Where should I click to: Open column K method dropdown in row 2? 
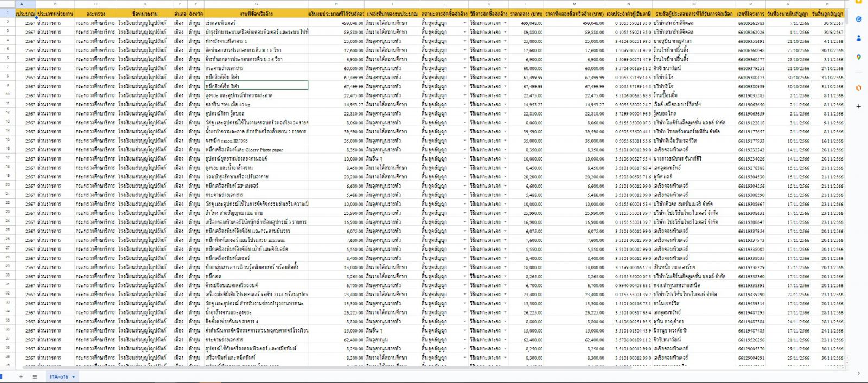pos(505,23)
